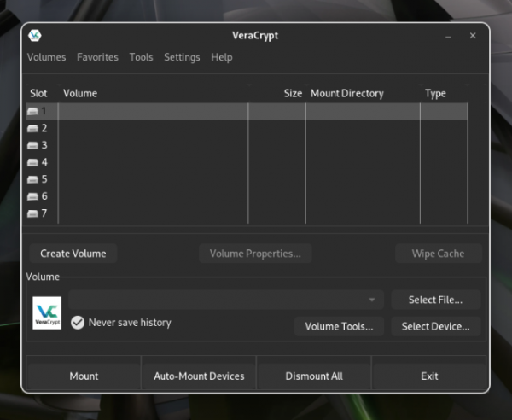Minimize the VeraCrypt window
This screenshot has height=420, width=512.
tap(448, 36)
